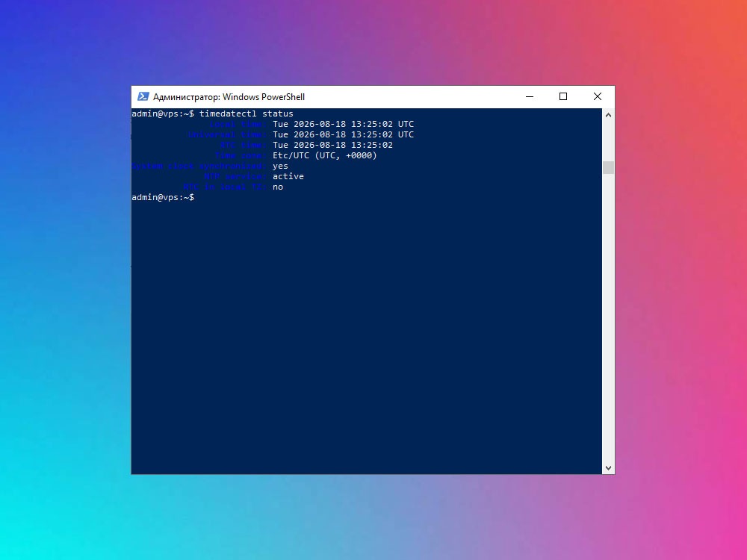Click the 'timedatectl status' command text
Image resolution: width=747 pixels, height=560 pixels.
[x=247, y=113]
